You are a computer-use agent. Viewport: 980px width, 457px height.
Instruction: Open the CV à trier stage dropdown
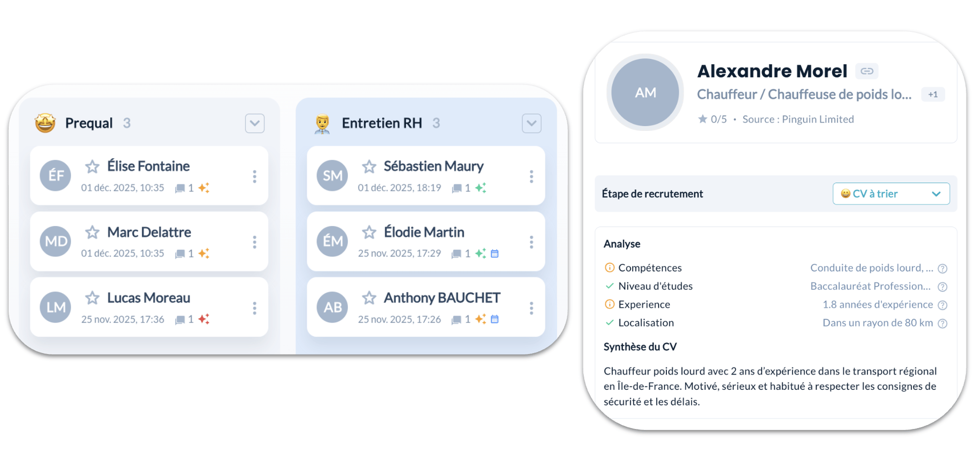(x=891, y=194)
